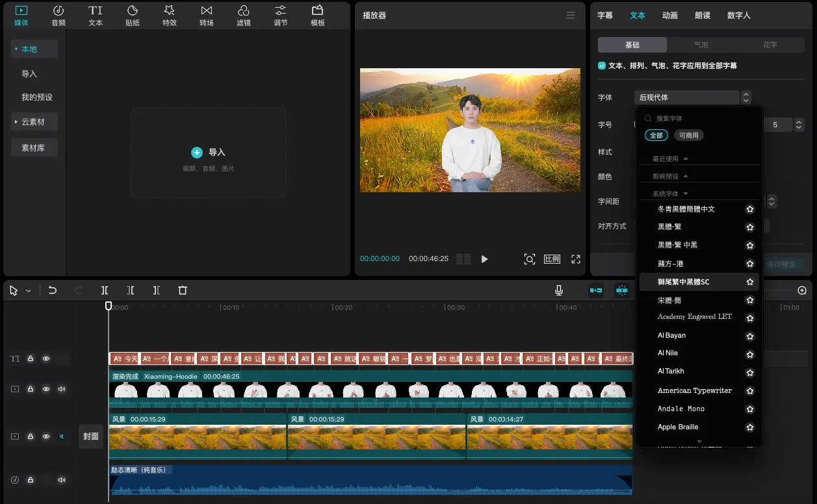
Task: Play the video in the player
Action: pos(484,258)
